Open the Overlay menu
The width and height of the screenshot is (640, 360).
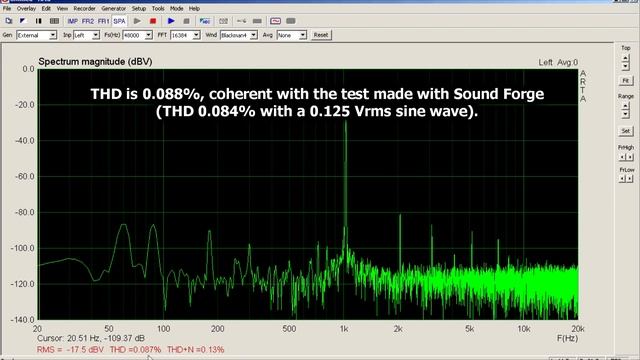point(26,8)
